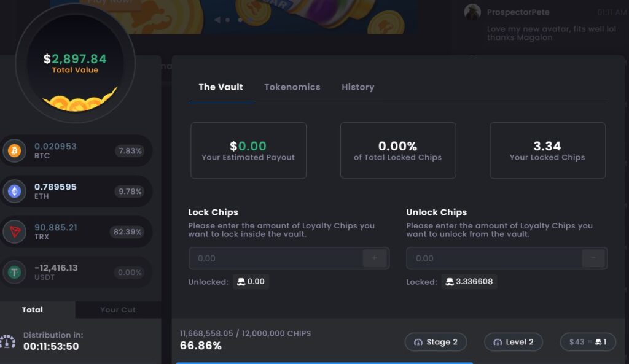Click ProspectorPete's chat avatar
629x364 pixels.
point(472,12)
